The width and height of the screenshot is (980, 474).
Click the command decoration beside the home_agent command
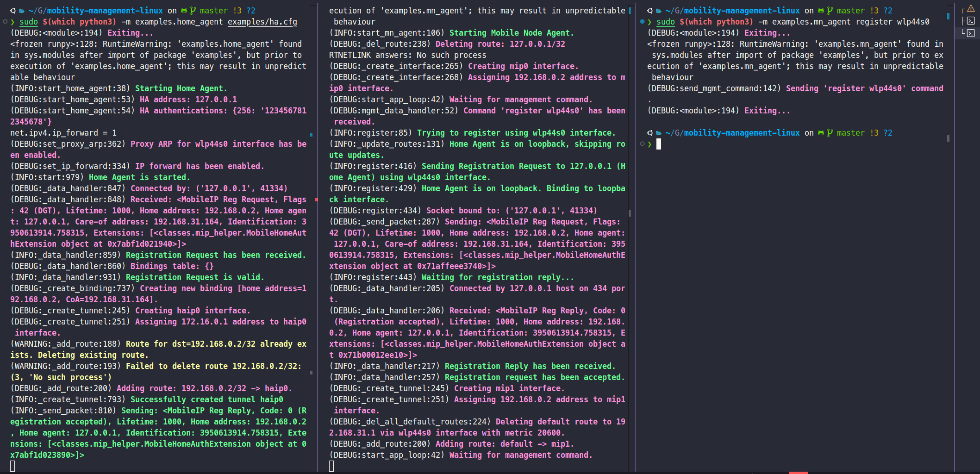click(x=5, y=22)
